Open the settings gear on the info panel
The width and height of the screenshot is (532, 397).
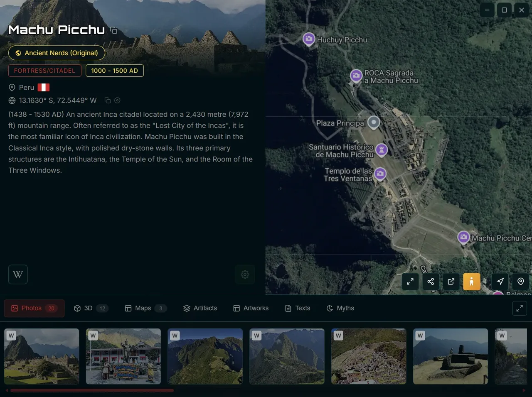(245, 274)
